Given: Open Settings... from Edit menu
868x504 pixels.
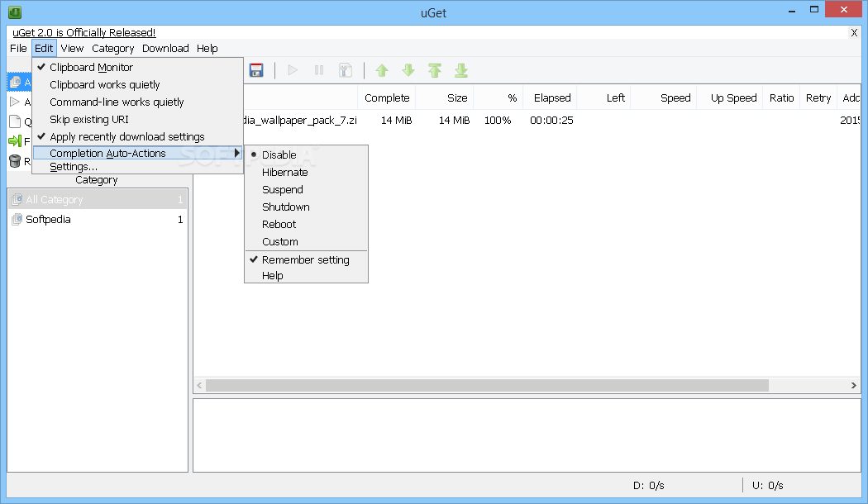Looking at the screenshot, I should 137,167.
